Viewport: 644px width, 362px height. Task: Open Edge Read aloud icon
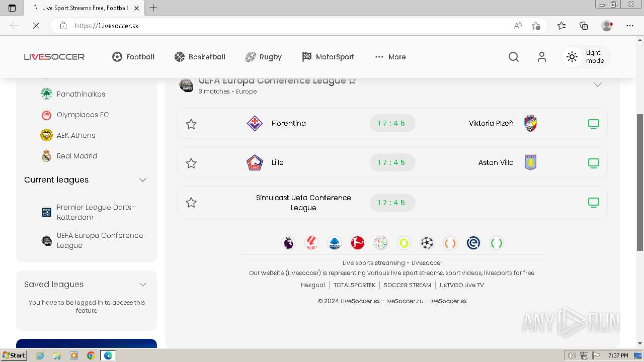point(518,26)
